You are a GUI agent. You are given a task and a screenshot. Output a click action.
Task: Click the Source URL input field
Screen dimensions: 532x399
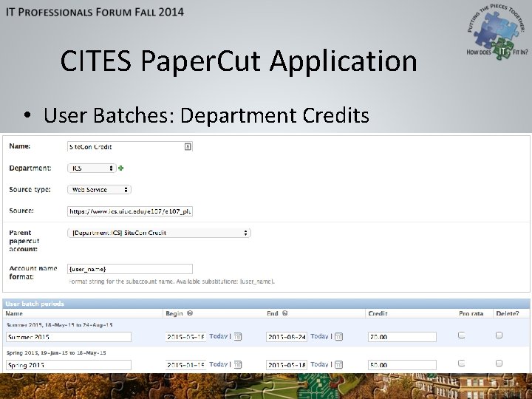coord(130,211)
